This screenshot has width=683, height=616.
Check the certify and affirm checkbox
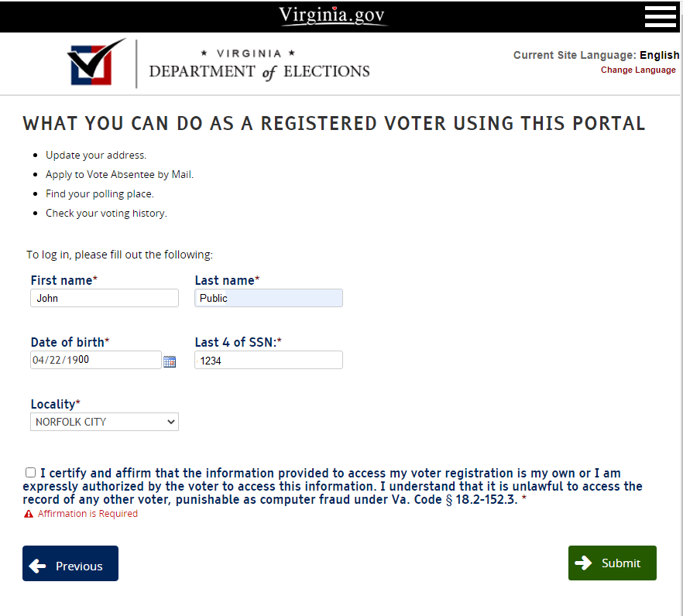[30, 473]
